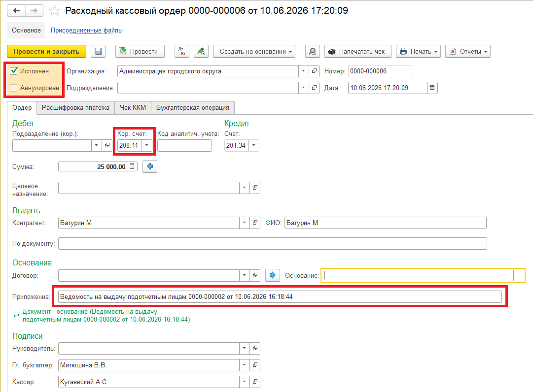Click the pen-and-clock icon in toolbar

pos(201,51)
